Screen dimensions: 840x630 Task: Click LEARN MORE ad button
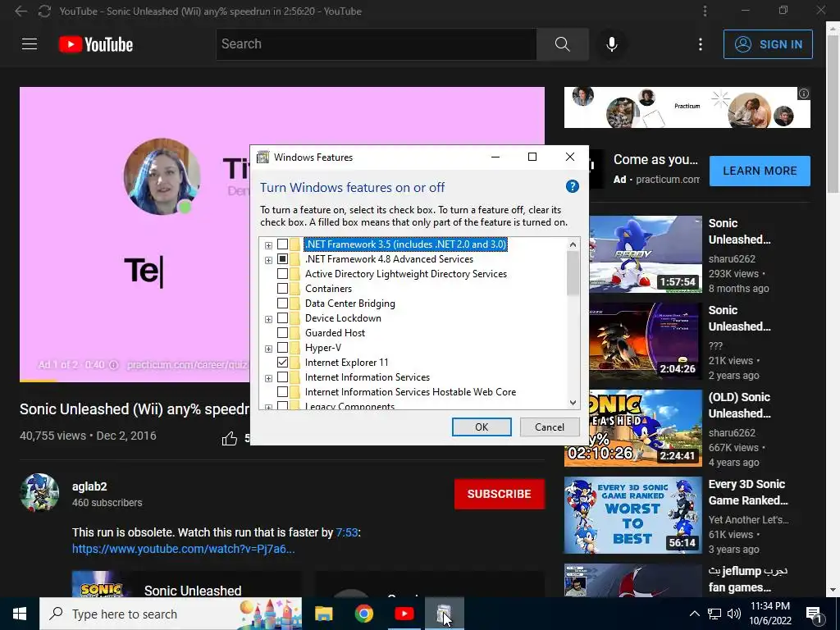click(x=760, y=171)
